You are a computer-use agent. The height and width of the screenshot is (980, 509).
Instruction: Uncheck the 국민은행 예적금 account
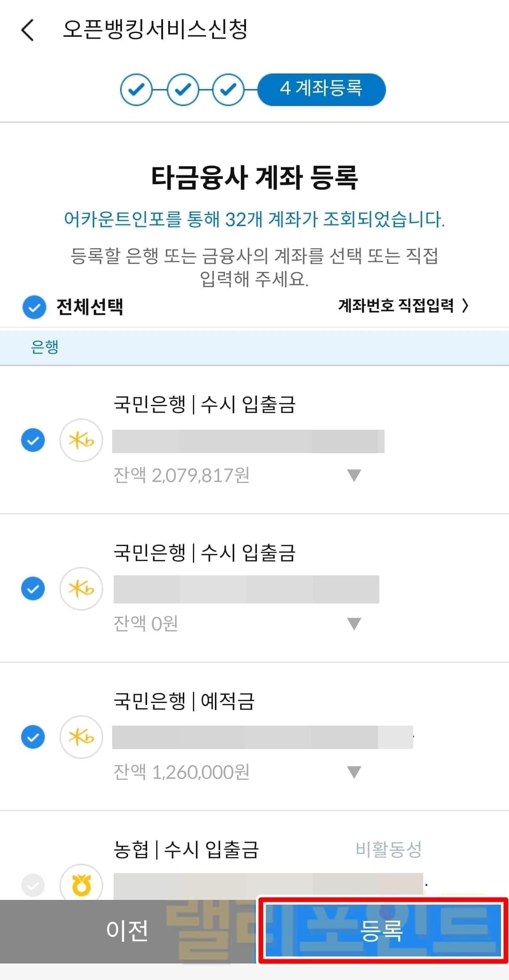[33, 737]
